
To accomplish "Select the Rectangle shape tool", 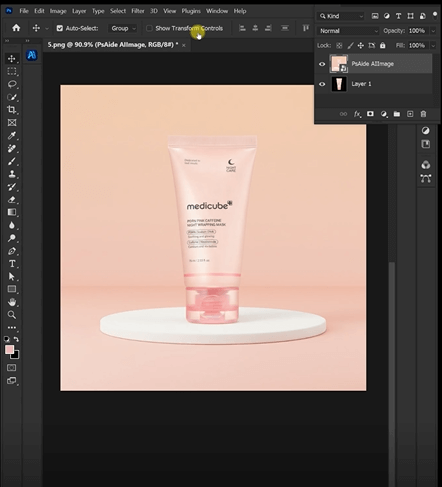I will tap(12, 289).
